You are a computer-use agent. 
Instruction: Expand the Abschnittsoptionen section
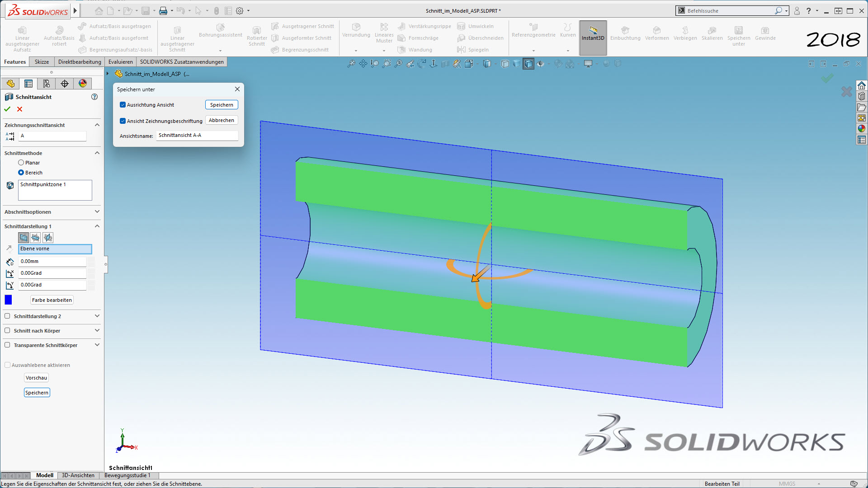point(97,212)
